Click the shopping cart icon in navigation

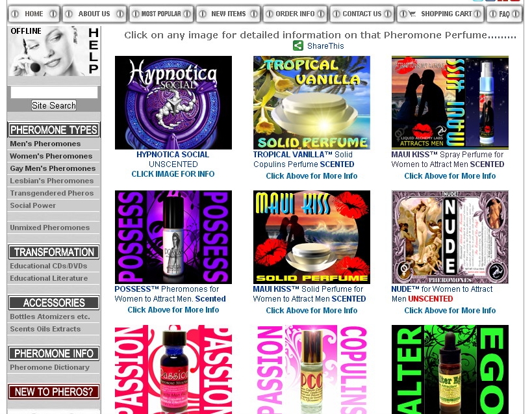(411, 14)
